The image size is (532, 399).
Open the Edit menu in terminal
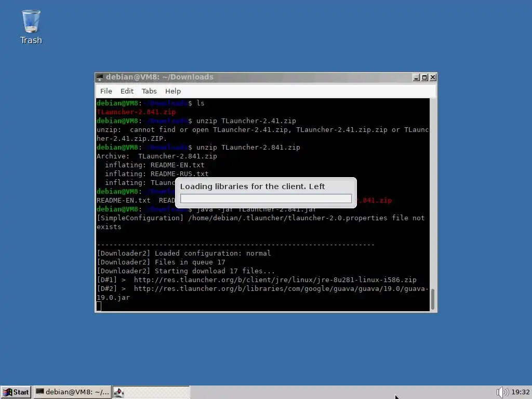coord(127,91)
